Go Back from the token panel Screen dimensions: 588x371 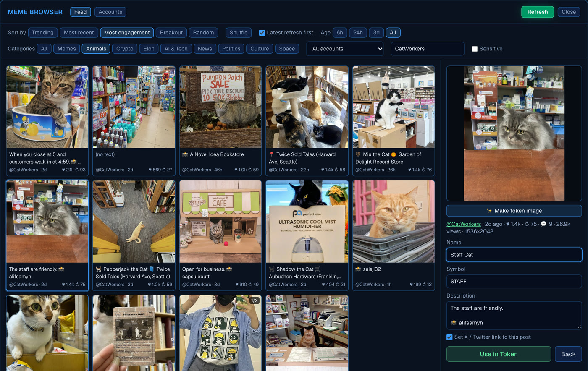(x=568, y=354)
